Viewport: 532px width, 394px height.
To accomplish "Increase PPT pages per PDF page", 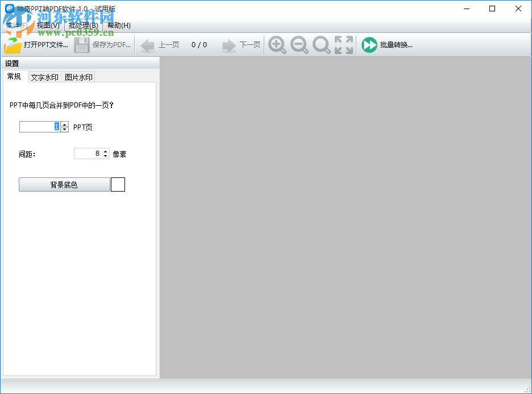I will point(64,125).
